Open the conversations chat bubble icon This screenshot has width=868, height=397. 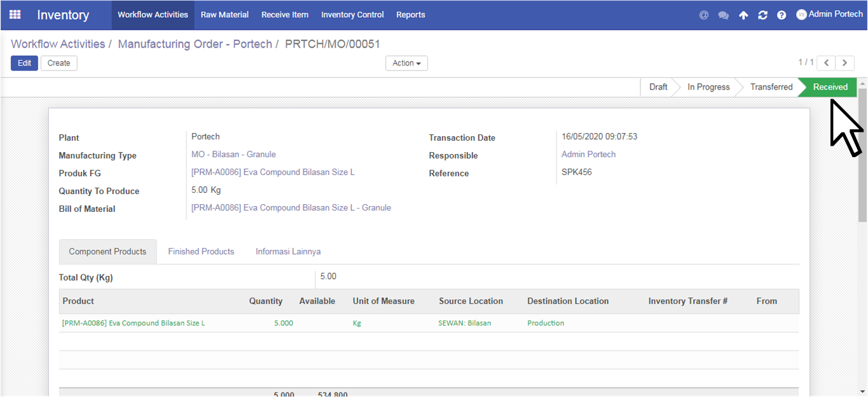tap(724, 15)
